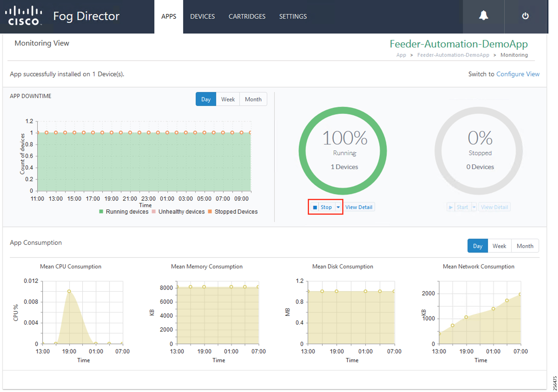The width and height of the screenshot is (558, 392).
Task: Click '1 Devices' text in Running circle
Action: pyautogui.click(x=344, y=167)
